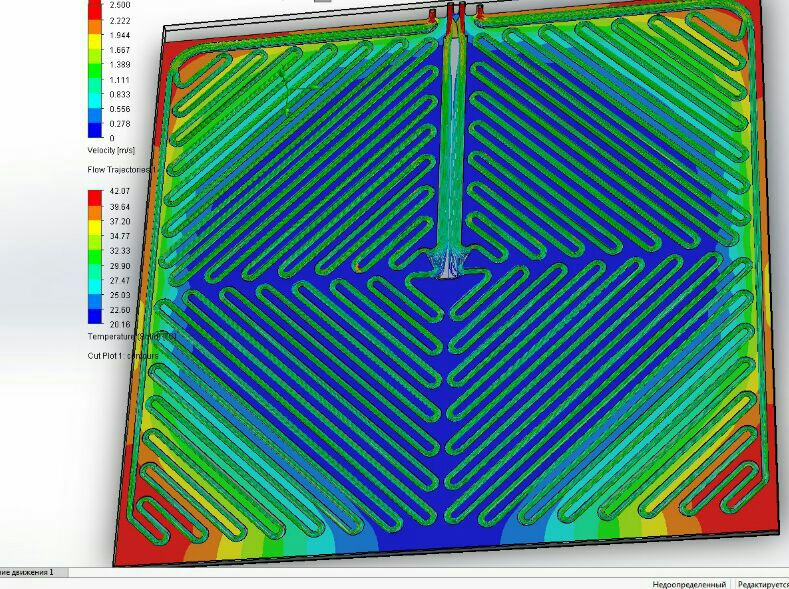The width and height of the screenshot is (789, 589).
Task: Click the 1.944 velocity legend value
Action: point(120,35)
